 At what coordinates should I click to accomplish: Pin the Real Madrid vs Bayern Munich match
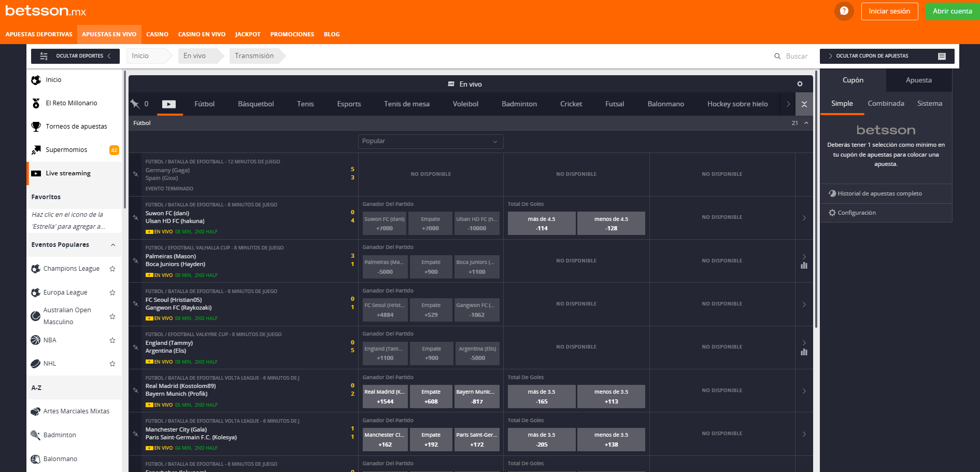pos(135,391)
